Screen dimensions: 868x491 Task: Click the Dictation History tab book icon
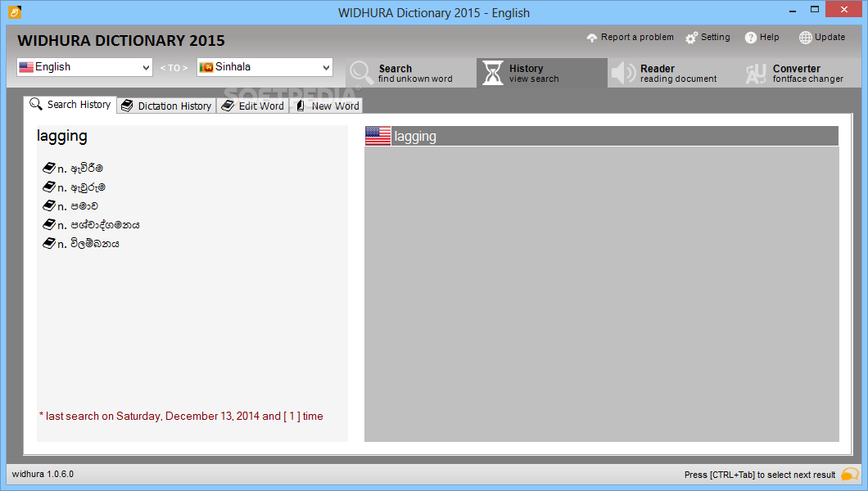click(x=127, y=106)
